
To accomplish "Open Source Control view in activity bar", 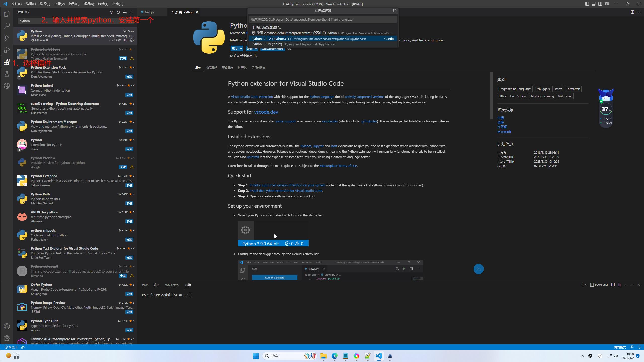I will point(7,38).
